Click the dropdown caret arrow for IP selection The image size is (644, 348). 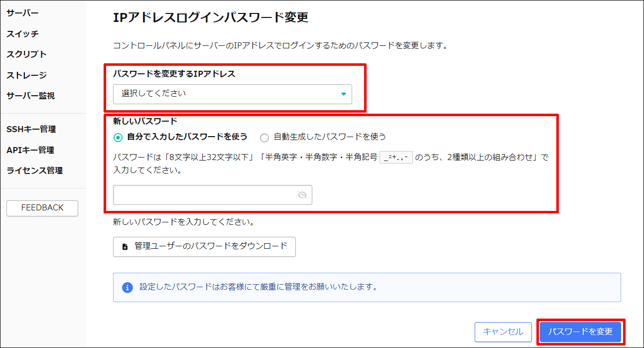(344, 94)
